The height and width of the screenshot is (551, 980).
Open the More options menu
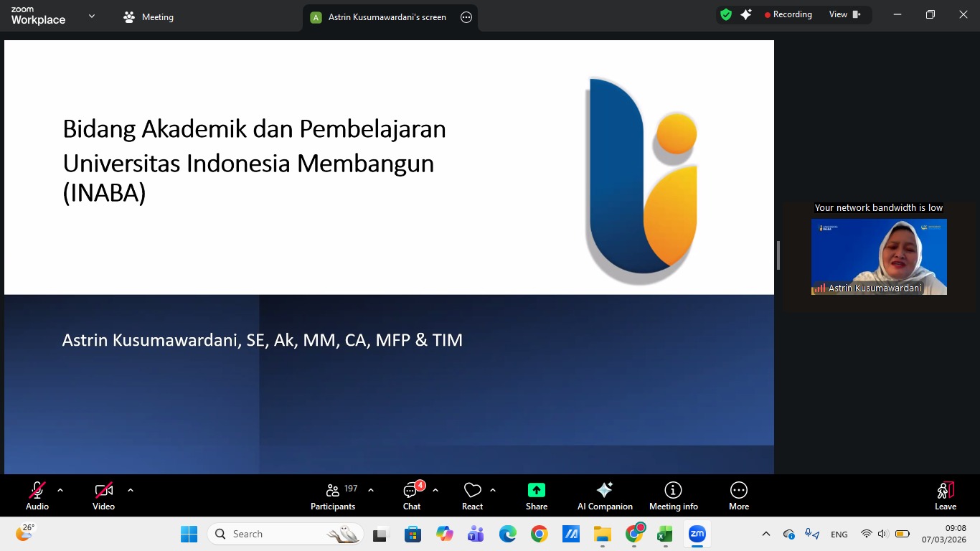point(738,495)
